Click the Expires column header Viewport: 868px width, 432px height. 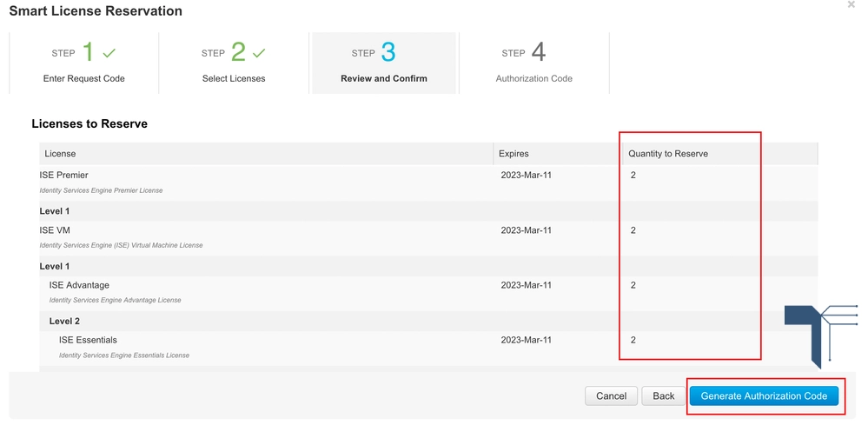pyautogui.click(x=558, y=153)
